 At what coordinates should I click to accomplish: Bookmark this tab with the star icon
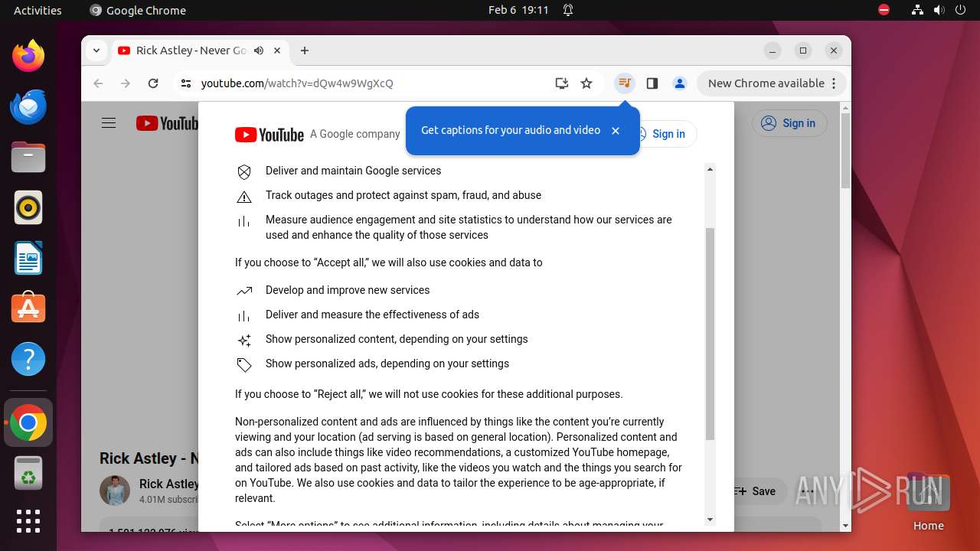tap(586, 83)
